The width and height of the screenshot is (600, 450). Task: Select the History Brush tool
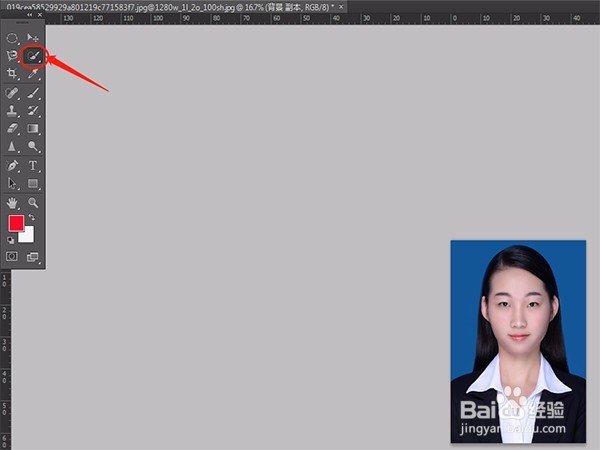[x=33, y=111]
